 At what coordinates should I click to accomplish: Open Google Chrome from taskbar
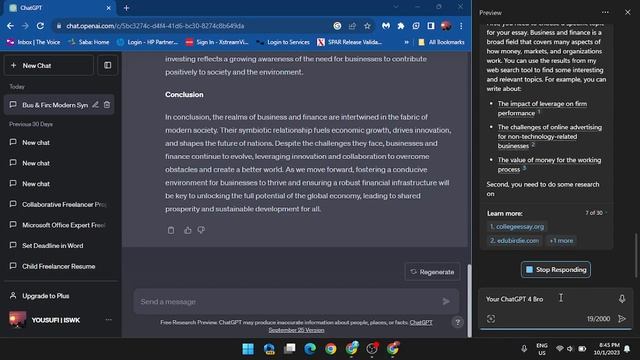coord(331,349)
